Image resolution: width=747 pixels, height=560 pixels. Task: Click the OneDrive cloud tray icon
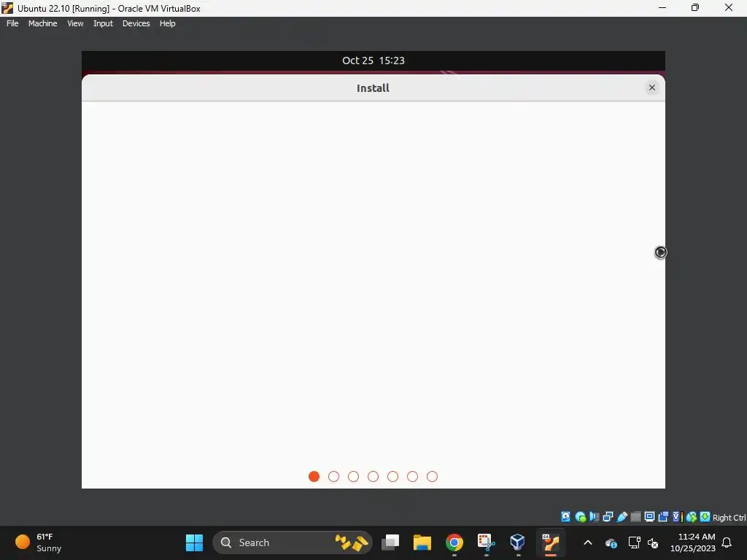[611, 542]
